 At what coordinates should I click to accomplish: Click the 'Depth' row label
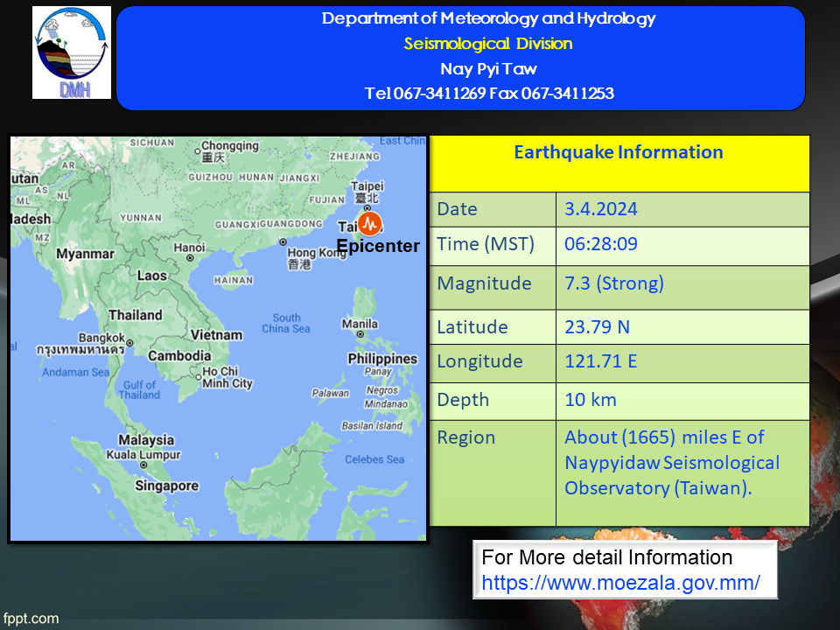pyautogui.click(x=463, y=400)
